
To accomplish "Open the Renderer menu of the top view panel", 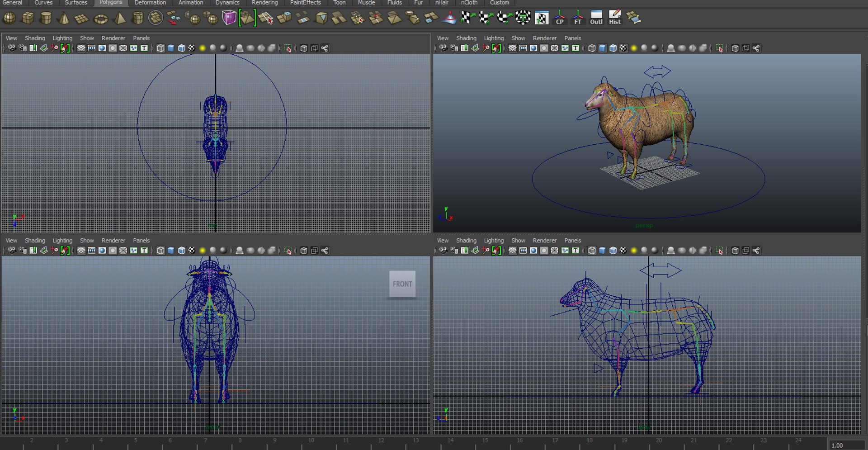I will tap(113, 38).
